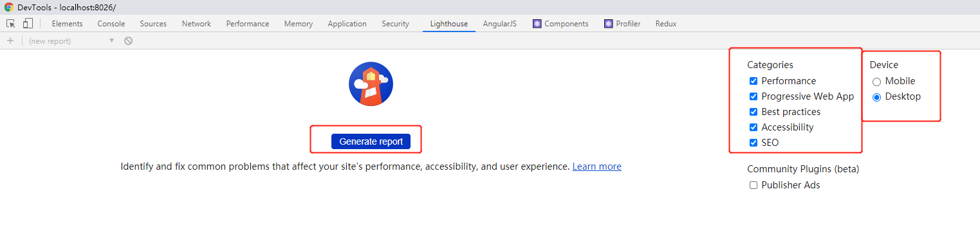Switch to the Performance tab
The height and width of the screenshot is (243, 980).
[x=248, y=24]
